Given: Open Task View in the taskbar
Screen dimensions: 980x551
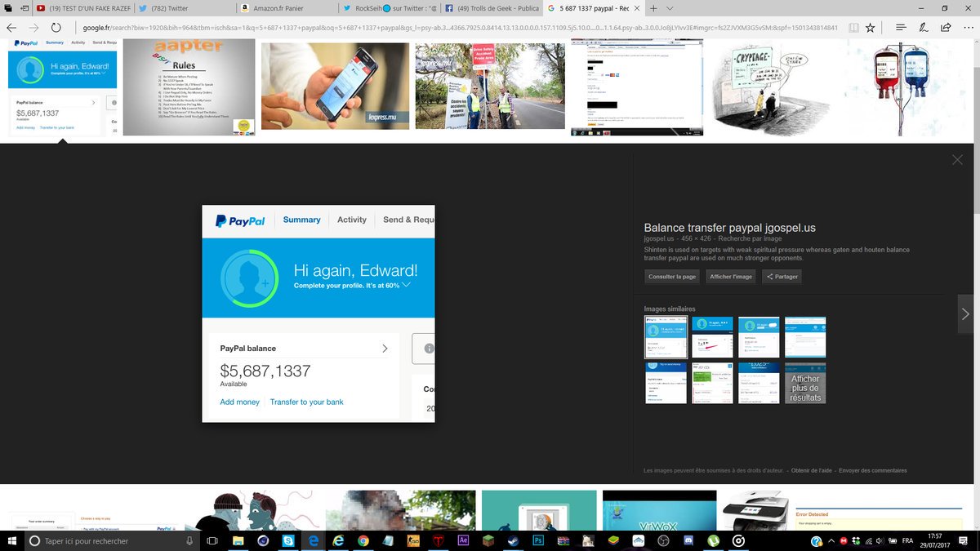Looking at the screenshot, I should pyautogui.click(x=212, y=540).
